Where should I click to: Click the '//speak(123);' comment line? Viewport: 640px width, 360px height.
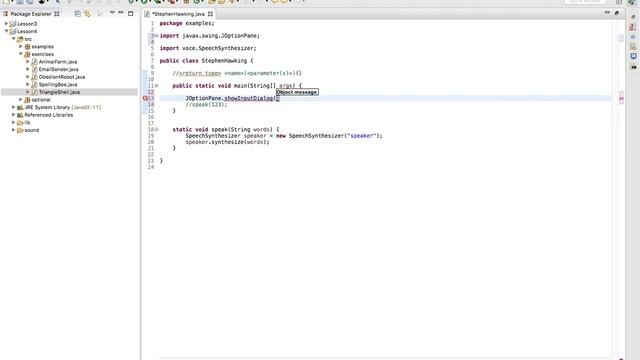(206, 104)
